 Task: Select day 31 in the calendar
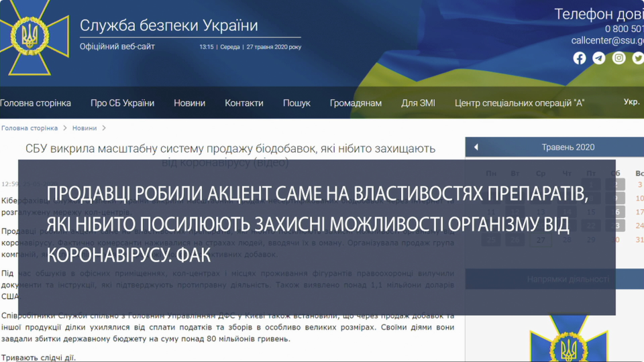(x=639, y=240)
